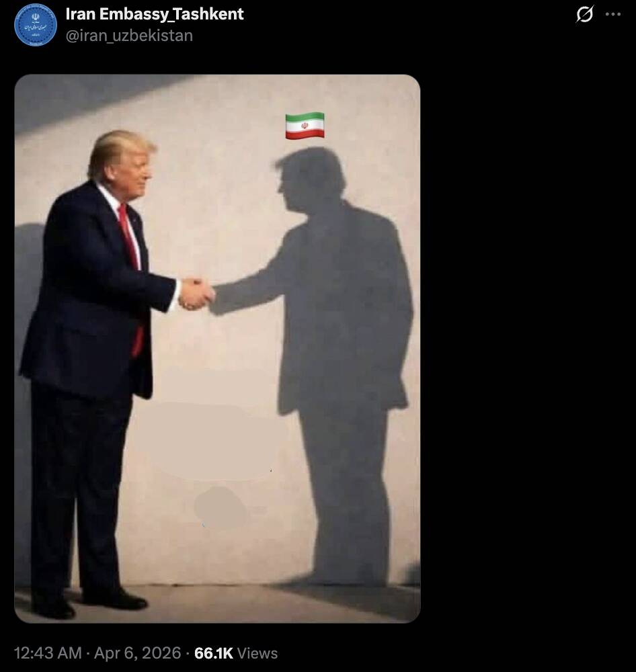
Task: Click the shadow's legs on the wall
Action: point(348,497)
